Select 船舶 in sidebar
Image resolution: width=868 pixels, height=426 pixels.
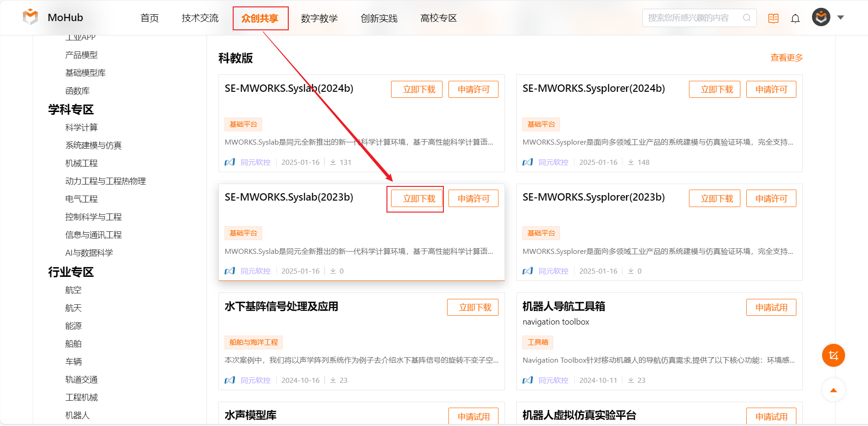tap(73, 343)
